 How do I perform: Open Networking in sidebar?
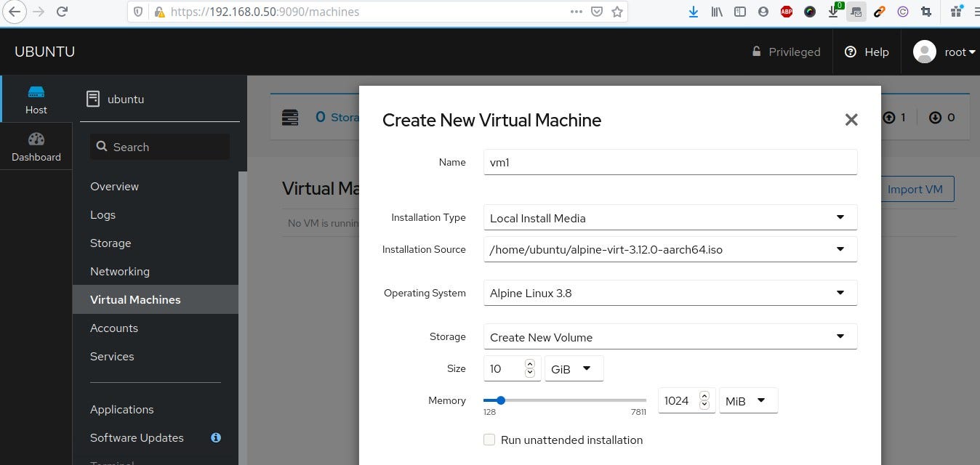(x=120, y=271)
